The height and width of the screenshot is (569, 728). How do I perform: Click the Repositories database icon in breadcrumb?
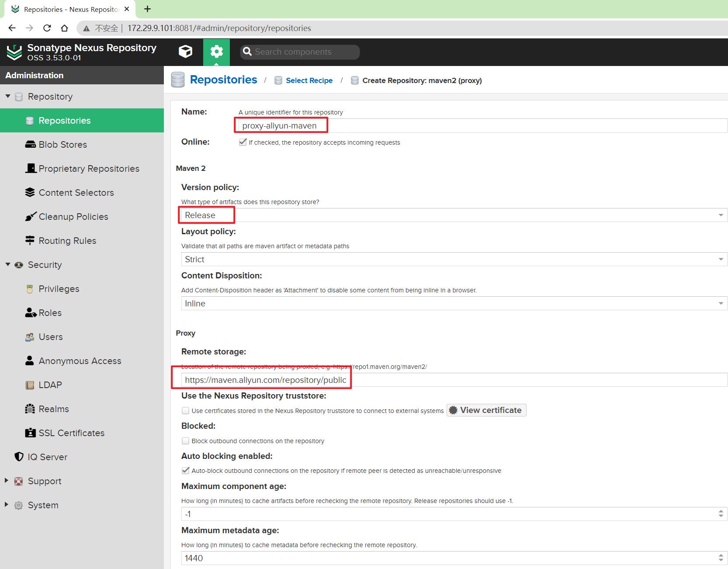178,80
